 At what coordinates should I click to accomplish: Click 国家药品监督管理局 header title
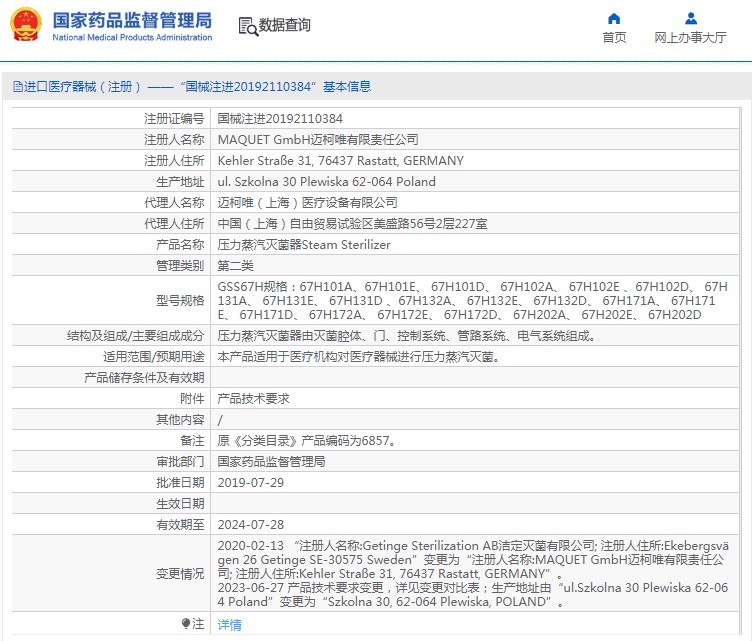pos(132,20)
